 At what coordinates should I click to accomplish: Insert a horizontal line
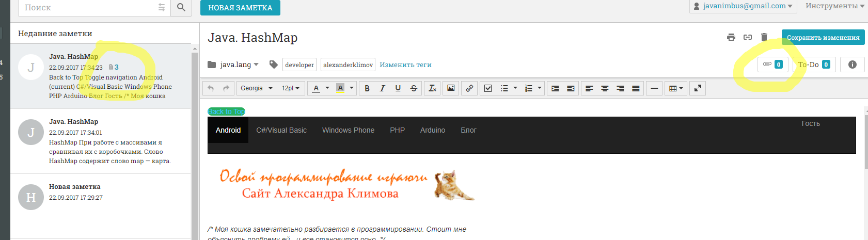pyautogui.click(x=654, y=88)
